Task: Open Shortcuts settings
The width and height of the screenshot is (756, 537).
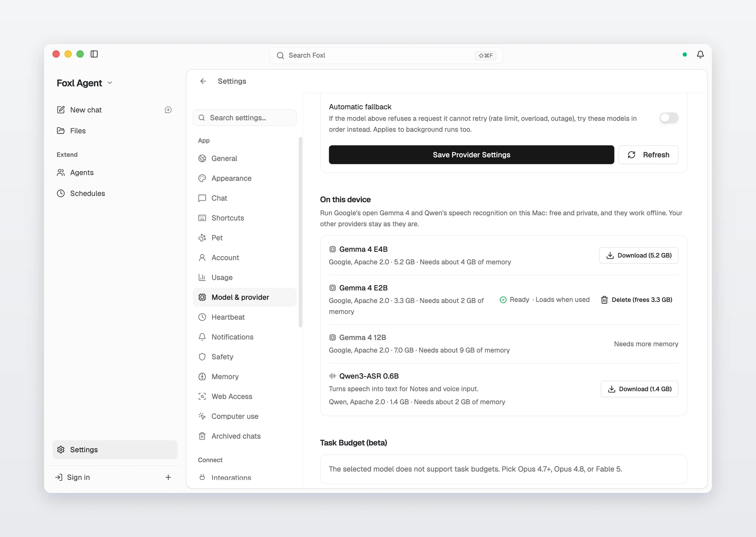Action: (x=244, y=218)
